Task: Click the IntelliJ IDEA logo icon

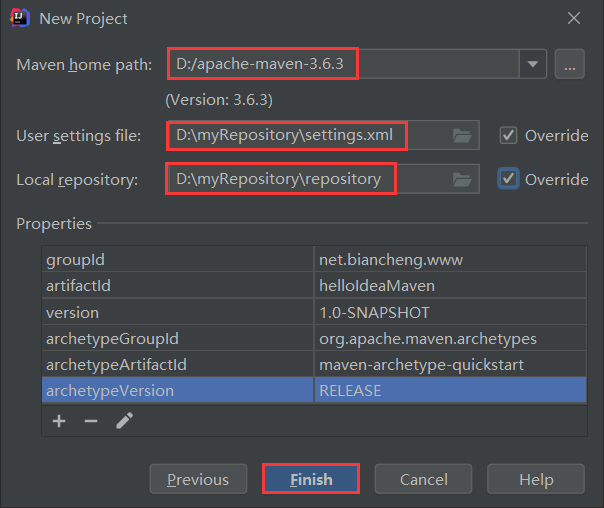Action: pos(20,18)
